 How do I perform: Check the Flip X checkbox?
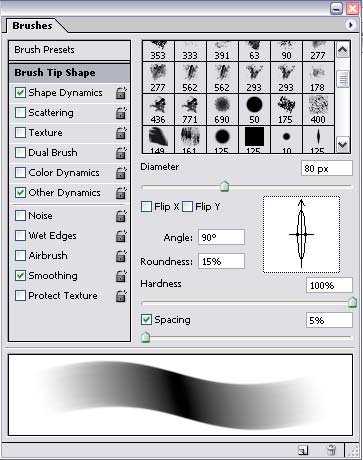[146, 207]
